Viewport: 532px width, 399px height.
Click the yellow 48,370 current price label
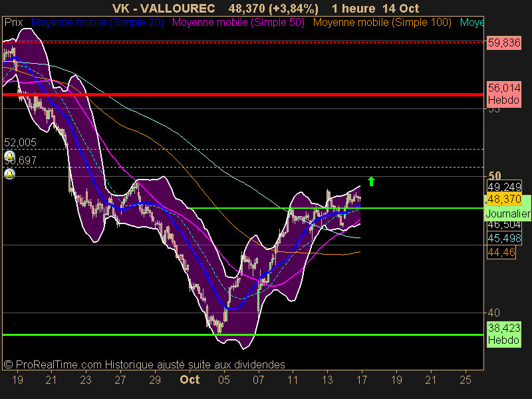click(504, 199)
